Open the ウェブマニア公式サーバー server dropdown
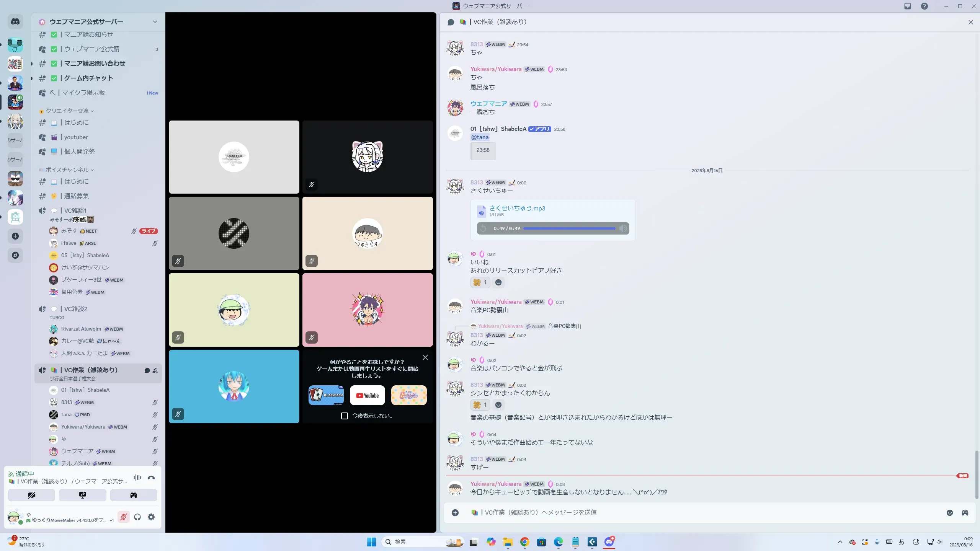Image resolution: width=980 pixels, height=551 pixels. click(155, 22)
